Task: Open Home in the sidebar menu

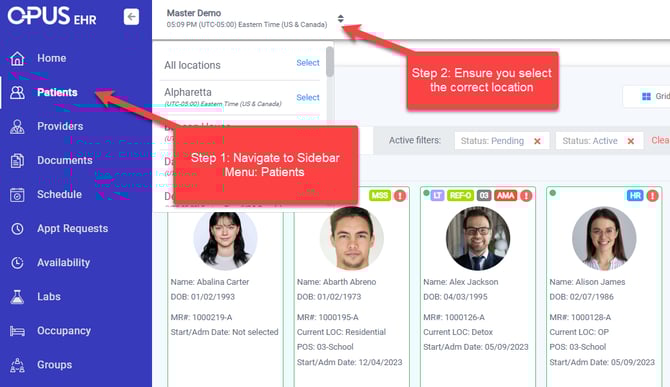Action: [52, 58]
